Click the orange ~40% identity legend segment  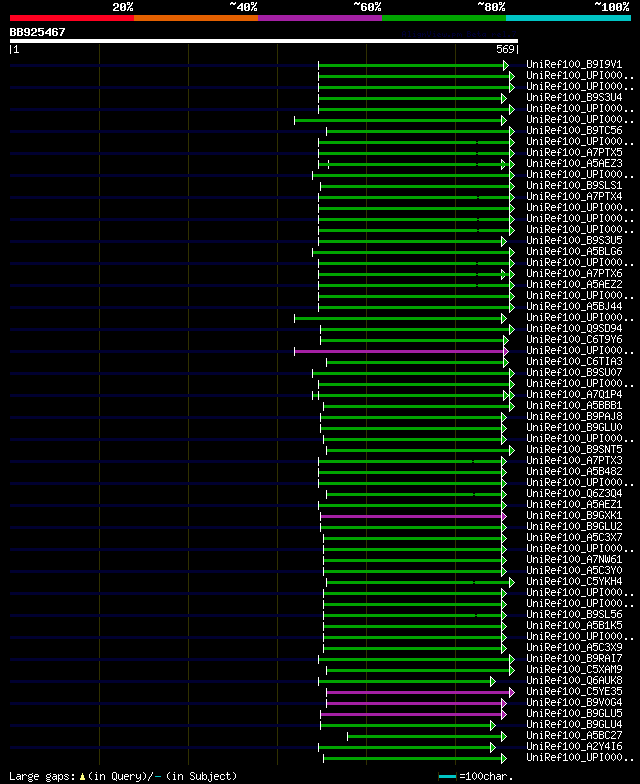point(196,18)
